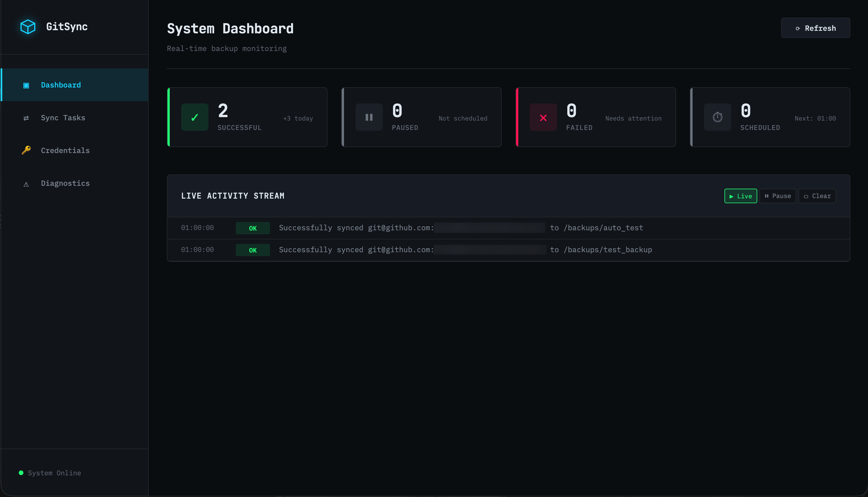Click the Paused pause-bars icon
This screenshot has height=497, width=868.
[x=369, y=117]
